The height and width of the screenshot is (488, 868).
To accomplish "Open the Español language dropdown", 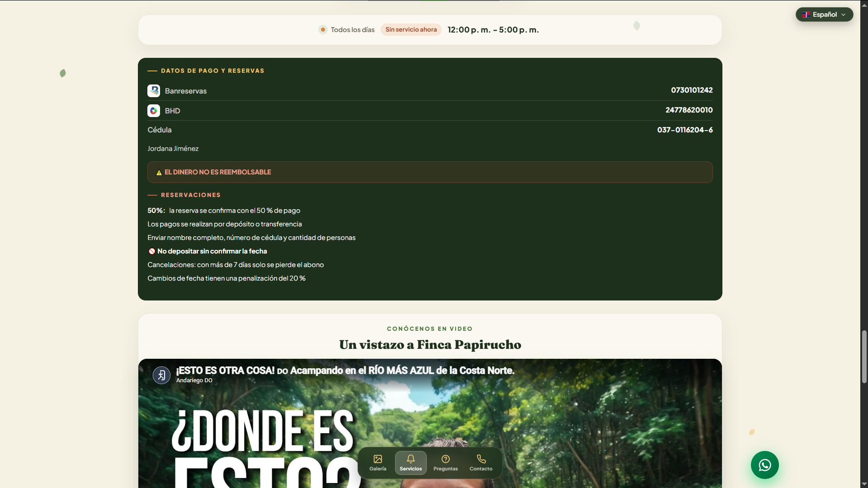I will pos(824,14).
